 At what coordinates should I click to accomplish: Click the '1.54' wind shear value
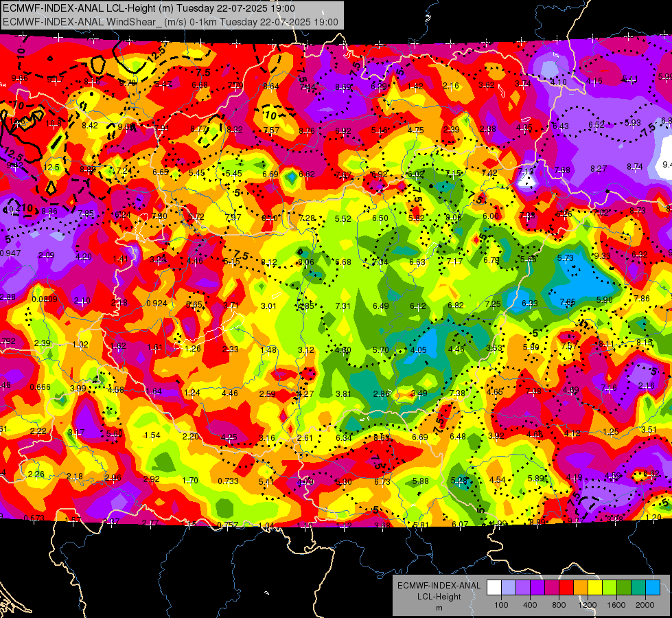point(152,435)
